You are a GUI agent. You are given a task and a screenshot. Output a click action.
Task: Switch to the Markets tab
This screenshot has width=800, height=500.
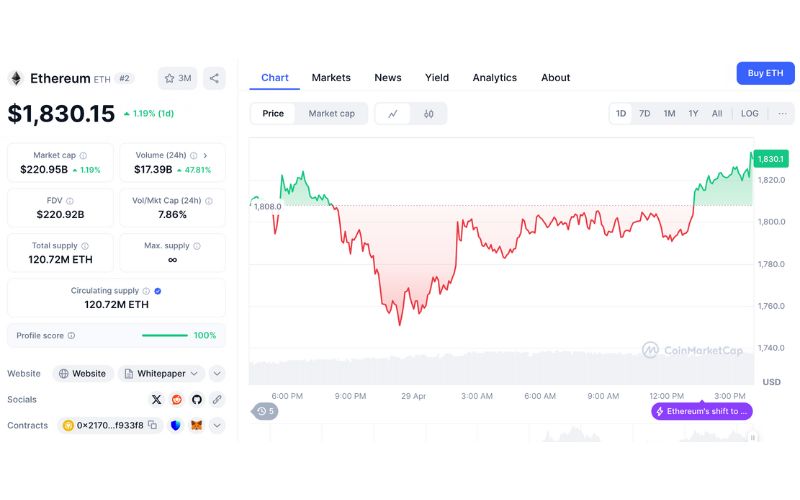(x=331, y=78)
